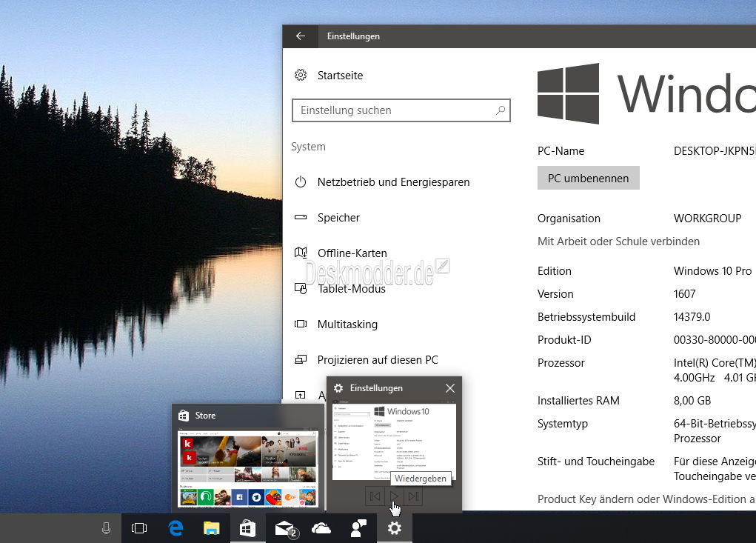The height and width of the screenshot is (543, 756).
Task: Open Startseite via its gear icon
Action: tap(301, 76)
